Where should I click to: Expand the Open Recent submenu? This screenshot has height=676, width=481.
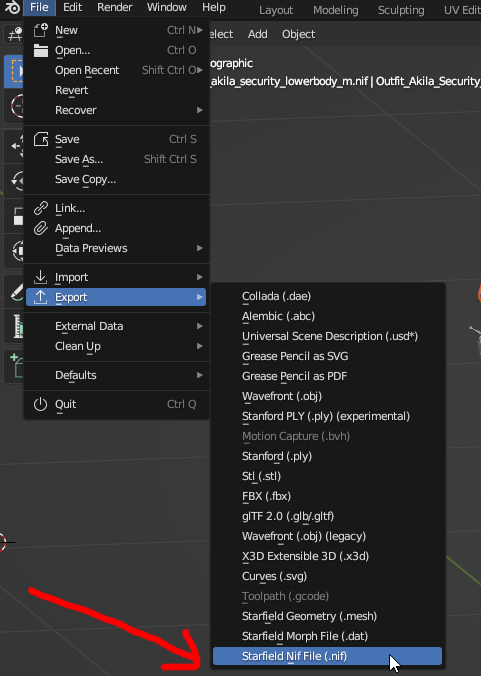(x=116, y=70)
